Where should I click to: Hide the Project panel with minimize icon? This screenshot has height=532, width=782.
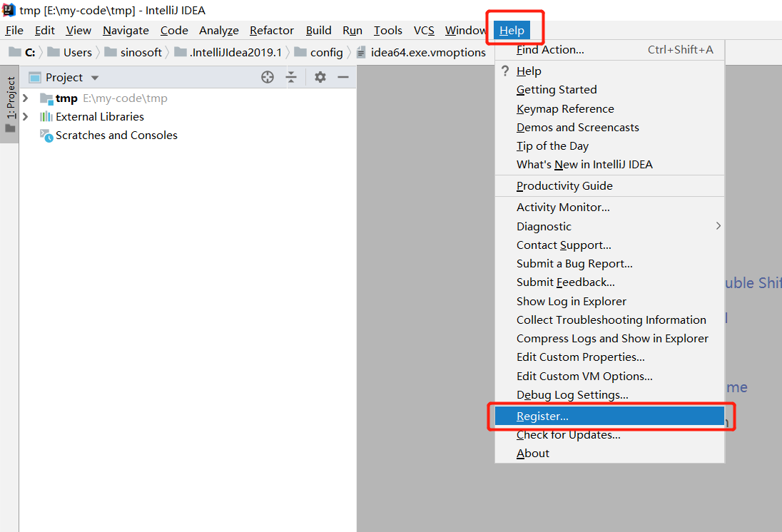click(x=343, y=77)
